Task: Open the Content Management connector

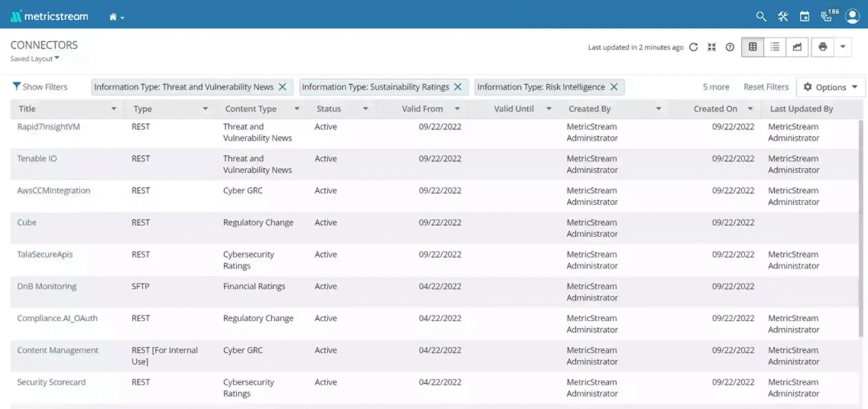Action: click(x=57, y=350)
